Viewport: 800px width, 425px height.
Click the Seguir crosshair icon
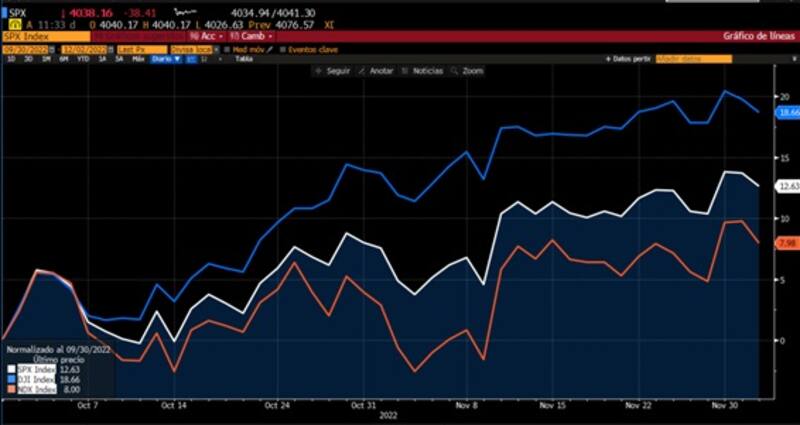[319, 71]
